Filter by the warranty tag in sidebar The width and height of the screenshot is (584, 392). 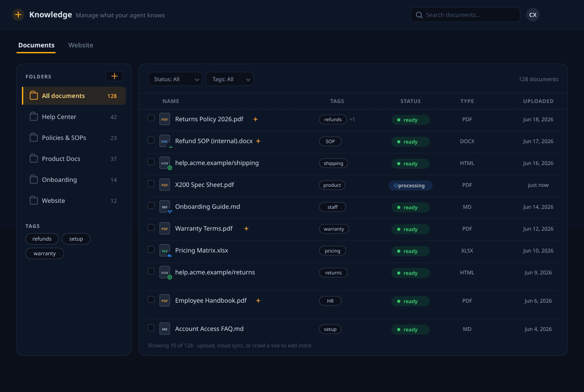click(x=45, y=253)
